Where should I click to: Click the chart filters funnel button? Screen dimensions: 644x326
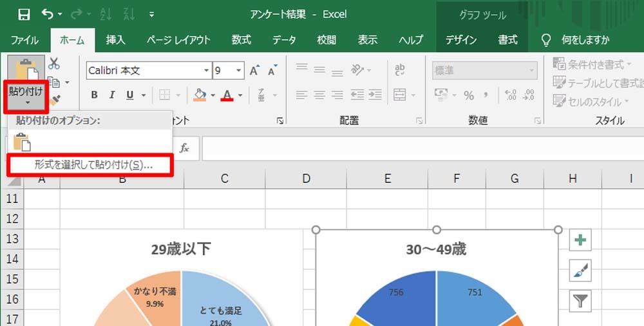(x=580, y=302)
